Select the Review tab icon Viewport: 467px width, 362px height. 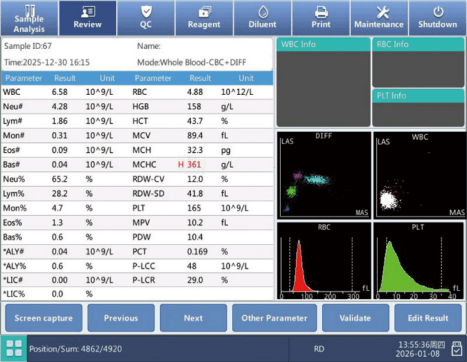point(88,12)
